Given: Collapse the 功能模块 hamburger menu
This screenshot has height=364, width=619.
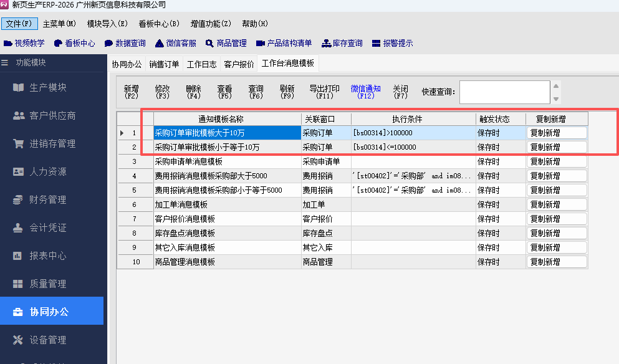Looking at the screenshot, I should [5, 62].
